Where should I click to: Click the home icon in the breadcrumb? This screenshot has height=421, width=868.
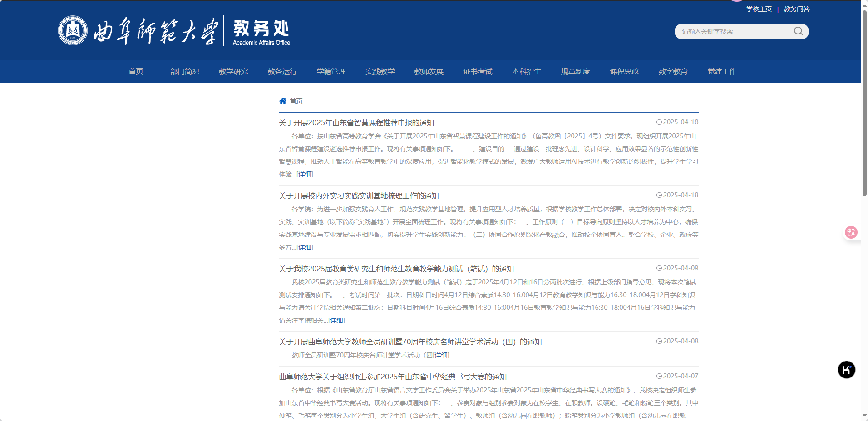click(282, 101)
